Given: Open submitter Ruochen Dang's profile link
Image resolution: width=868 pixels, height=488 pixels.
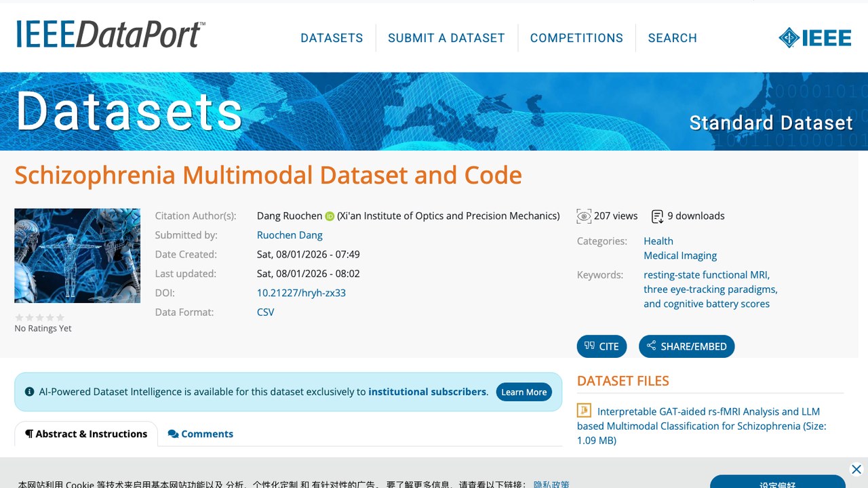Looking at the screenshot, I should [290, 235].
